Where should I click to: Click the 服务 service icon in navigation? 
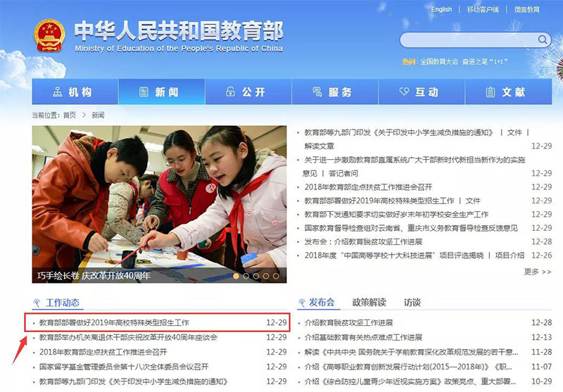click(317, 92)
